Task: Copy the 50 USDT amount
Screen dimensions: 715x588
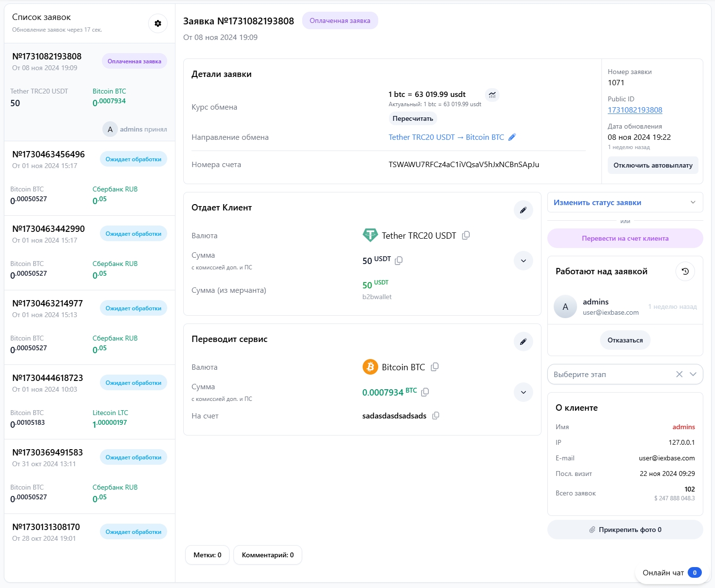Action: (x=399, y=260)
